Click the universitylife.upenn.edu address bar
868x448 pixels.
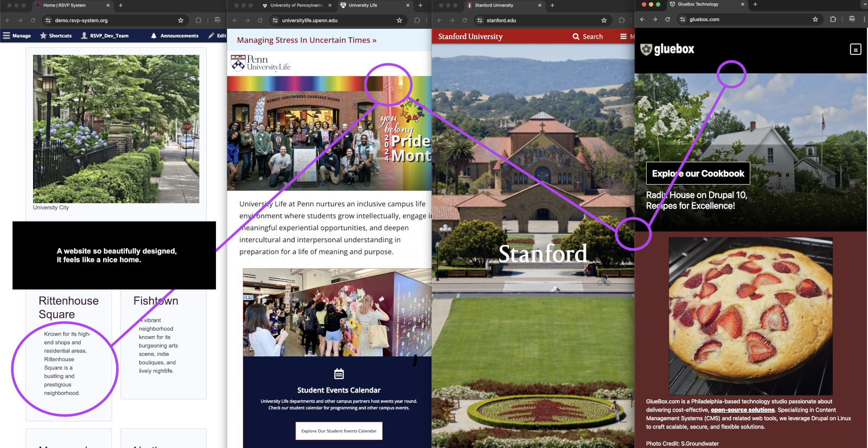tap(336, 21)
